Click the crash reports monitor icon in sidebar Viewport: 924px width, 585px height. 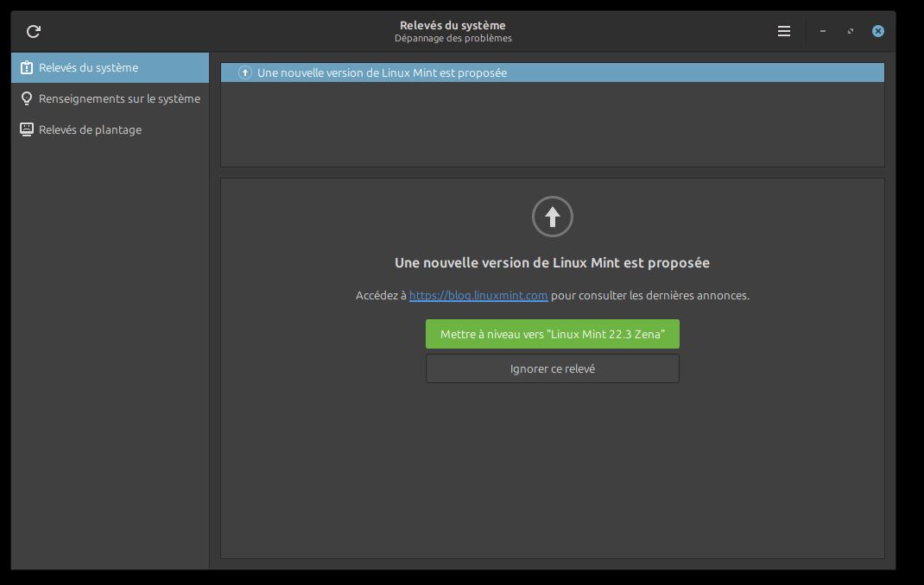[x=27, y=129]
